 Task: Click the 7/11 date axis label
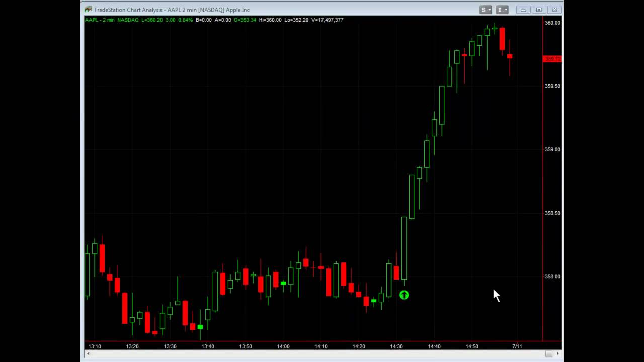(x=517, y=346)
